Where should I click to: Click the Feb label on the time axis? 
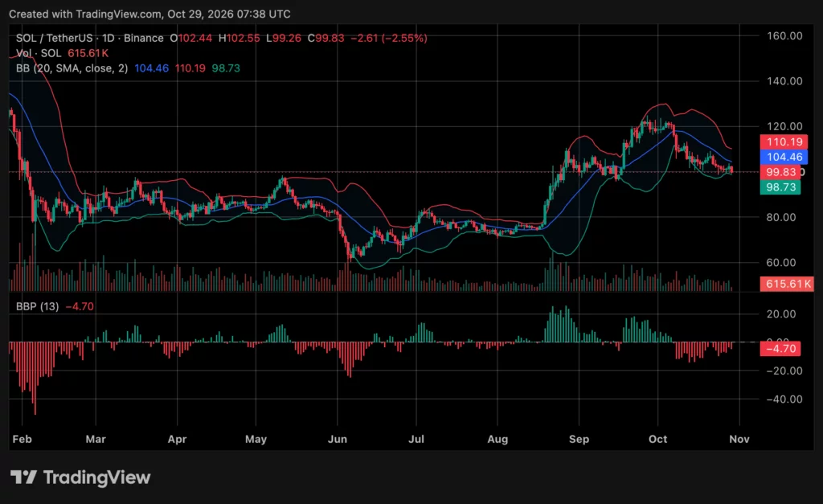tap(22, 439)
